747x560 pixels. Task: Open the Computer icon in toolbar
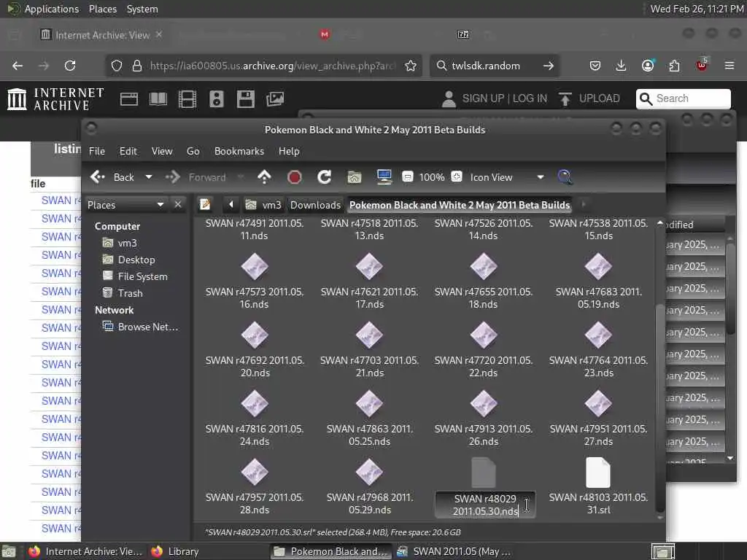[x=384, y=177]
